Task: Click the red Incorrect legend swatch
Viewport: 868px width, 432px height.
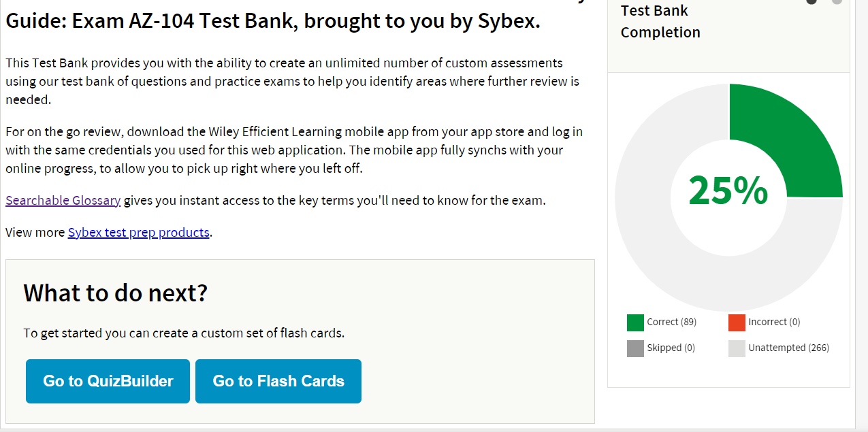Action: (737, 322)
